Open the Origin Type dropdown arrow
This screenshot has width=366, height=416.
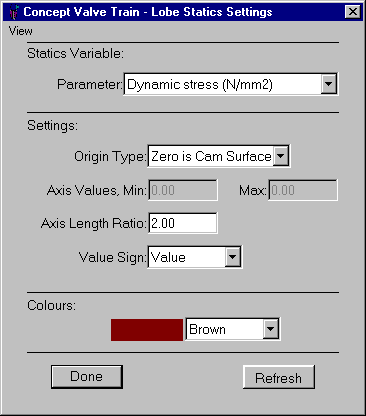(281, 156)
